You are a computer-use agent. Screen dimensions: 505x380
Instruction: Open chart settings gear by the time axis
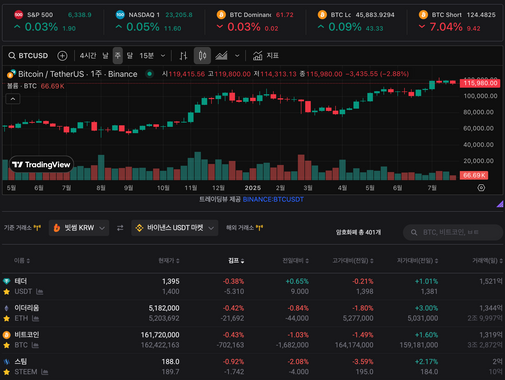click(x=481, y=188)
